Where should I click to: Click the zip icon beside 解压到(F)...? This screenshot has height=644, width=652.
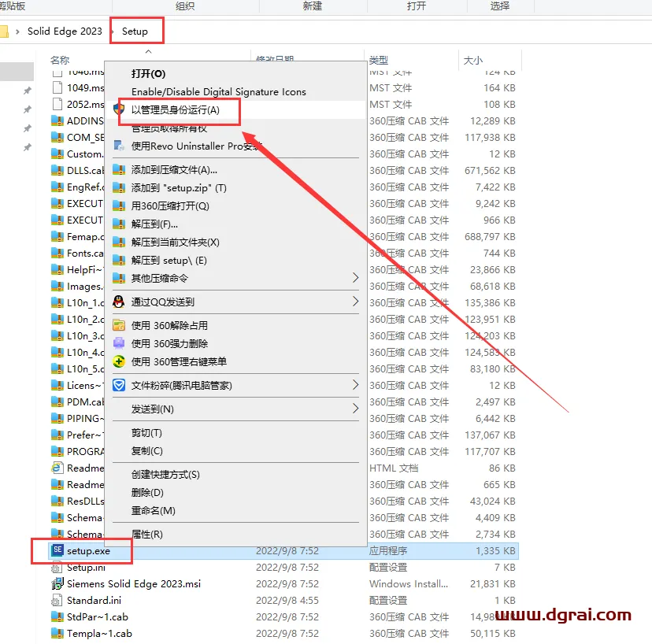(119, 224)
